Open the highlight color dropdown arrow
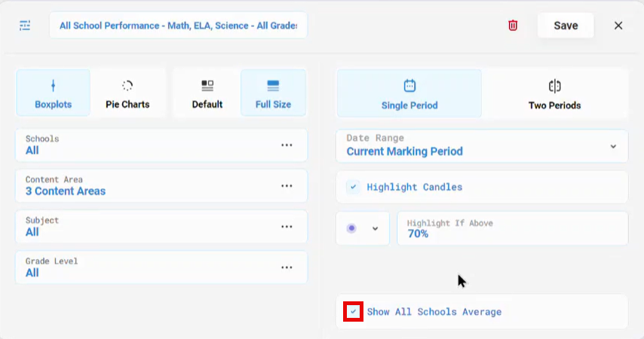The height and width of the screenshot is (339, 644). pyautogui.click(x=375, y=228)
